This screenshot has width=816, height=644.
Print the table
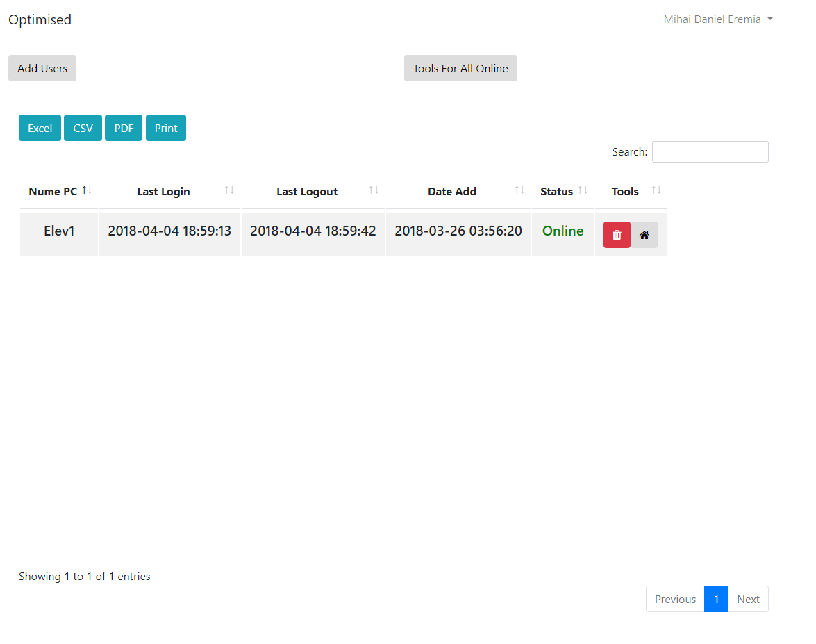166,128
